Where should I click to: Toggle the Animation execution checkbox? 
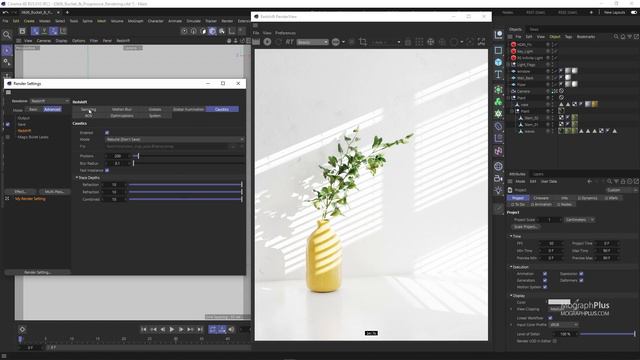point(545,274)
